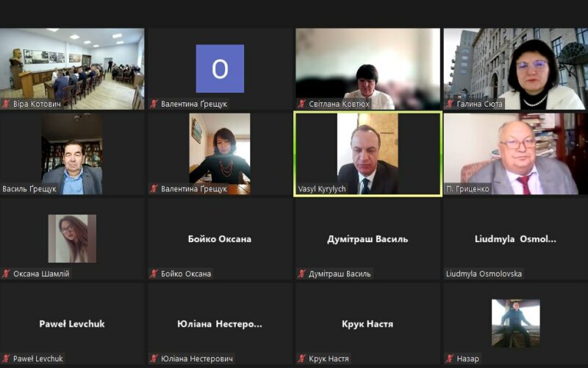Click muted mic icon beside Світлана Ковтюх
588x368 pixels.
pyautogui.click(x=301, y=104)
